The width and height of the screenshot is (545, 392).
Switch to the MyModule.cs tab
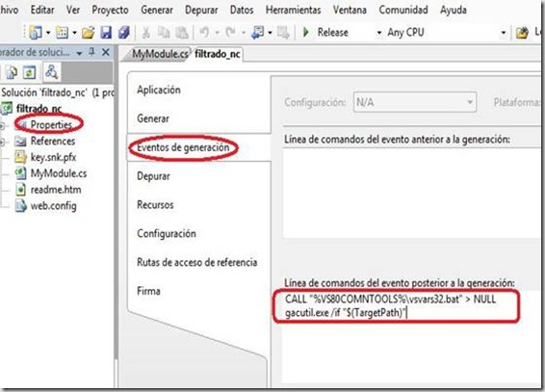click(x=159, y=54)
